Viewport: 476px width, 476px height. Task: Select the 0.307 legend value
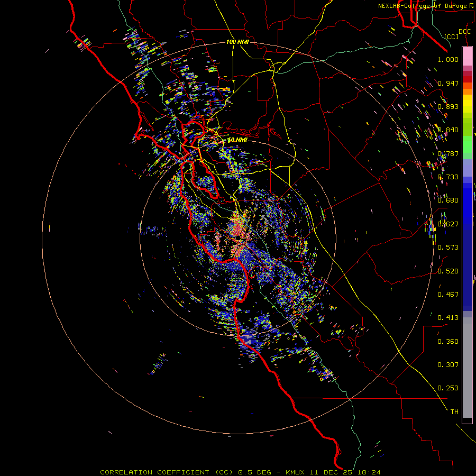click(x=448, y=365)
